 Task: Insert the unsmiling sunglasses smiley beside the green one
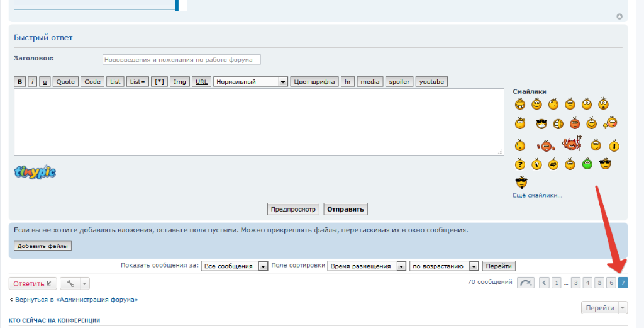605,164
